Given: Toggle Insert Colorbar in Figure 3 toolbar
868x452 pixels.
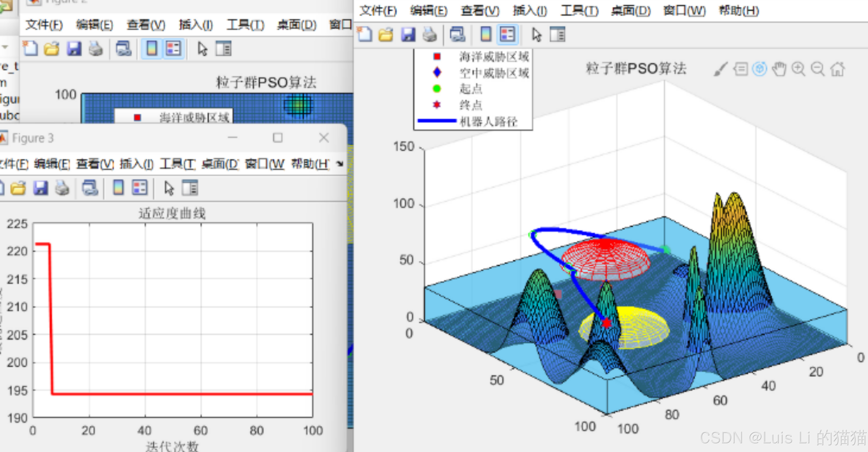Looking at the screenshot, I should [118, 188].
